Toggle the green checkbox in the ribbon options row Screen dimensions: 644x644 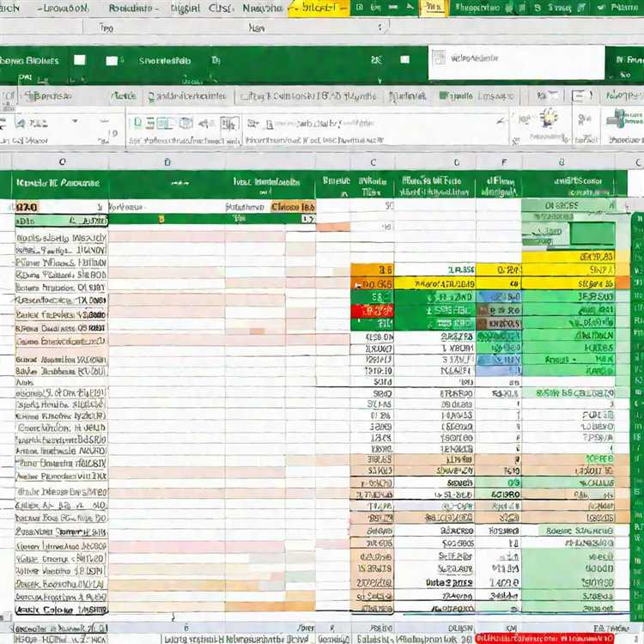pos(443,95)
